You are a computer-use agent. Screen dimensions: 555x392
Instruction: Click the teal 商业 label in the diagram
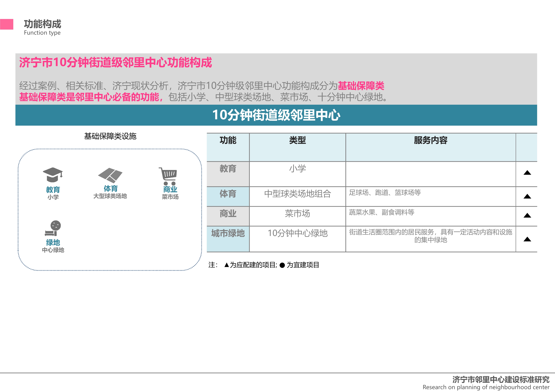click(x=170, y=189)
